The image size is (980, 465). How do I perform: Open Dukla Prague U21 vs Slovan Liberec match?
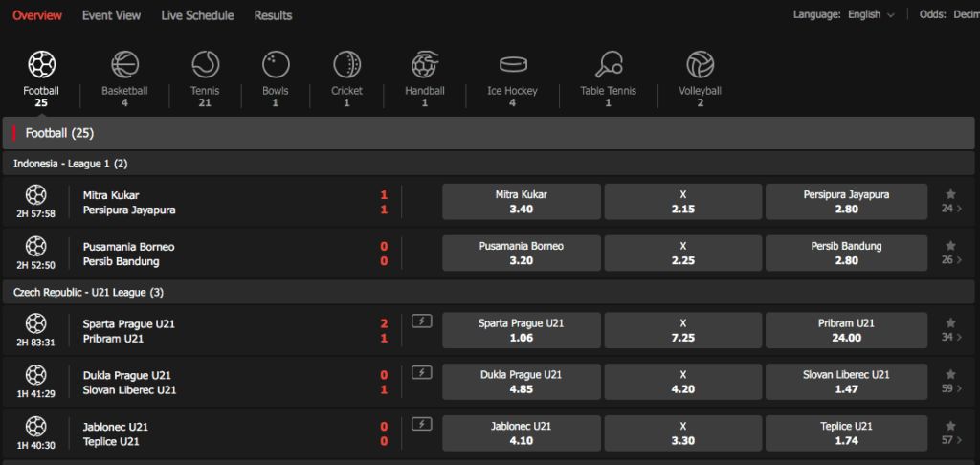(x=130, y=383)
